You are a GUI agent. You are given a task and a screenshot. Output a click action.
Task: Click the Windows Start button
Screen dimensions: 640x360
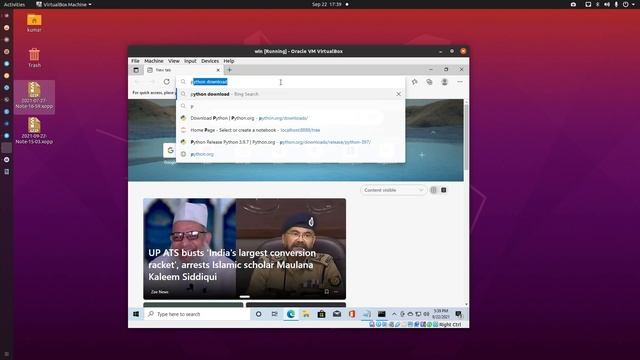[136, 314]
